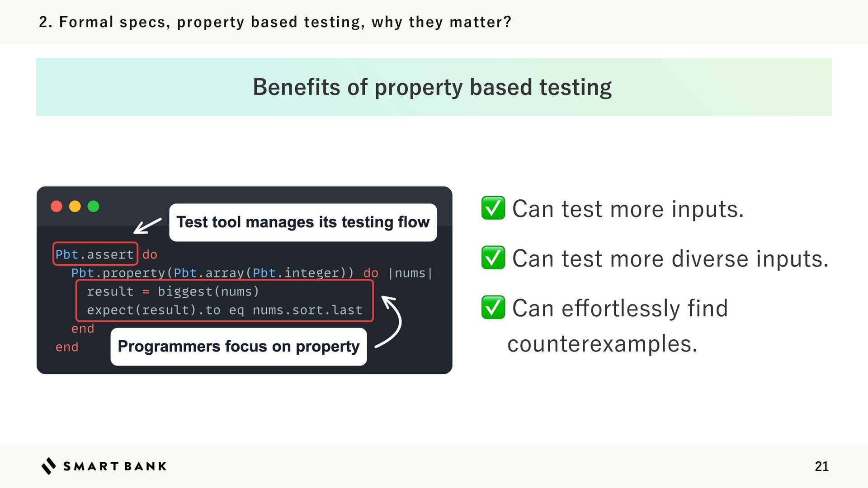Image resolution: width=868 pixels, height=488 pixels.
Task: Click the 'Programmers focus on property' label
Action: [239, 347]
